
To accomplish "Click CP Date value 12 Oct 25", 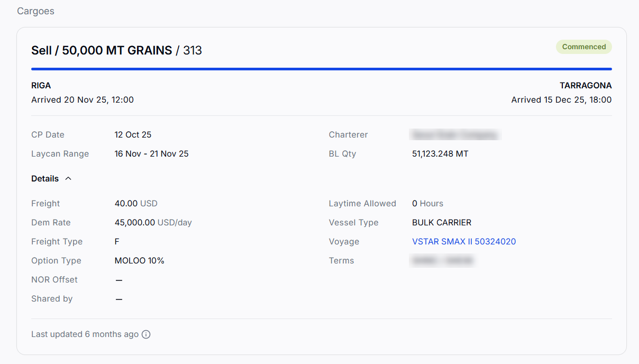I will (133, 135).
